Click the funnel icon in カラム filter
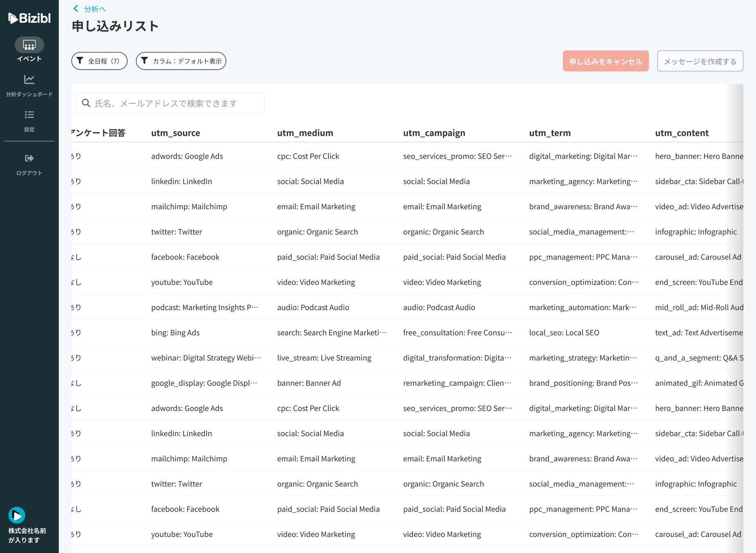The height and width of the screenshot is (553, 756). [x=144, y=61]
